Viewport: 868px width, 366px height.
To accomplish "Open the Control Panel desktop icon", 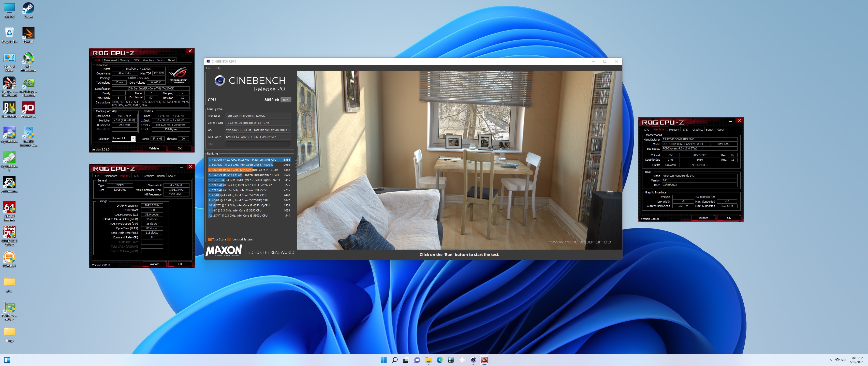I will [9, 62].
